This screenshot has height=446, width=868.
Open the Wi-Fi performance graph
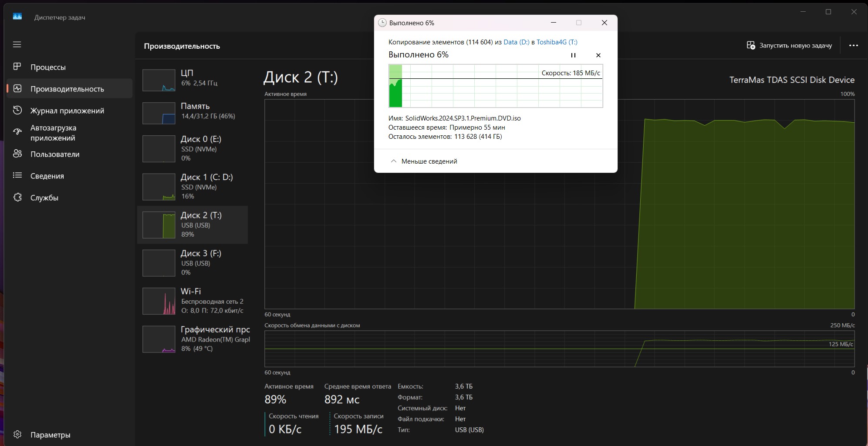[159, 301]
